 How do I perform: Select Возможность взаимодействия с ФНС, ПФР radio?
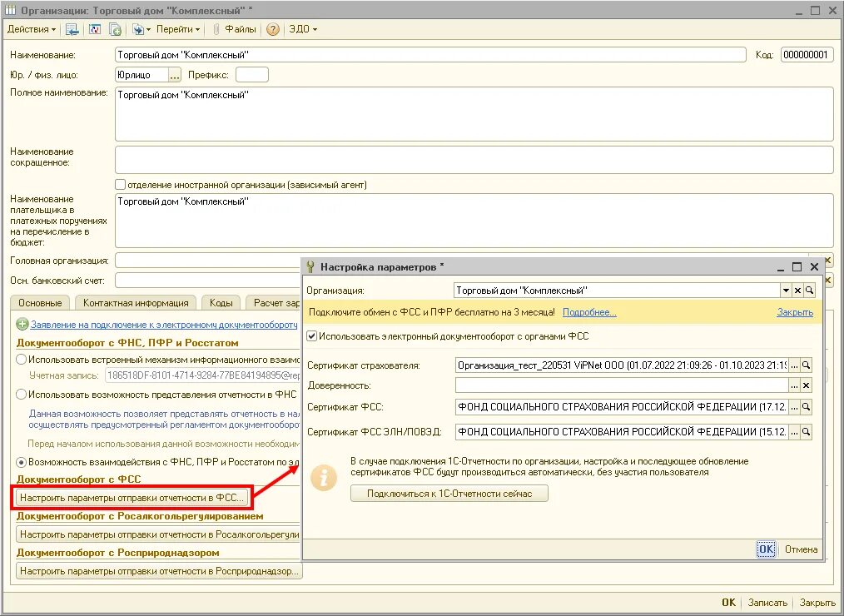(21, 462)
